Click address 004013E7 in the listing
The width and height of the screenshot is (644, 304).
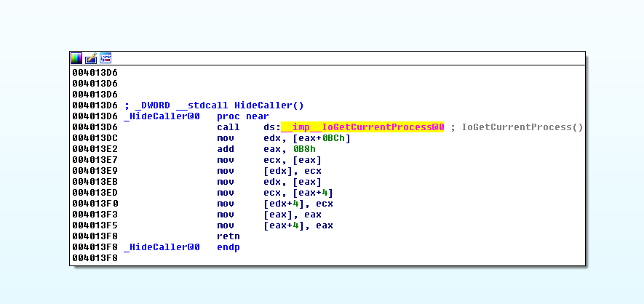pos(95,160)
